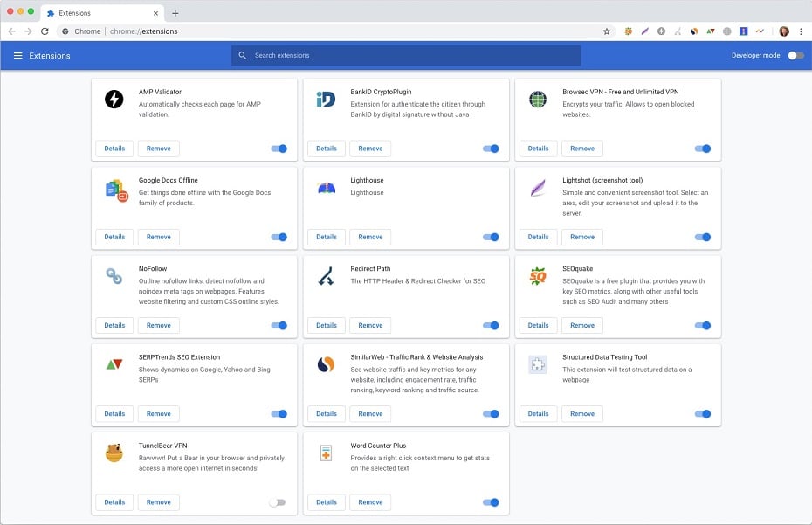
Task: Remove SERPTrends SEO Extension
Action: pyautogui.click(x=158, y=414)
